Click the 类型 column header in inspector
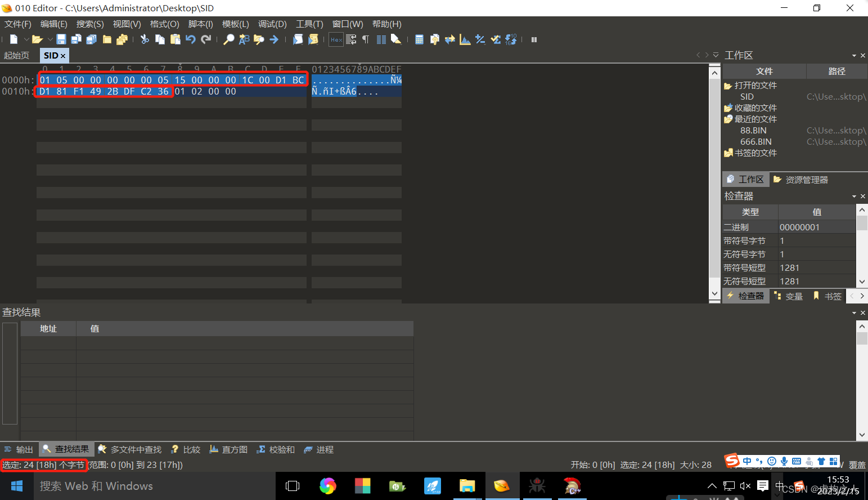The image size is (868, 500). coord(750,212)
